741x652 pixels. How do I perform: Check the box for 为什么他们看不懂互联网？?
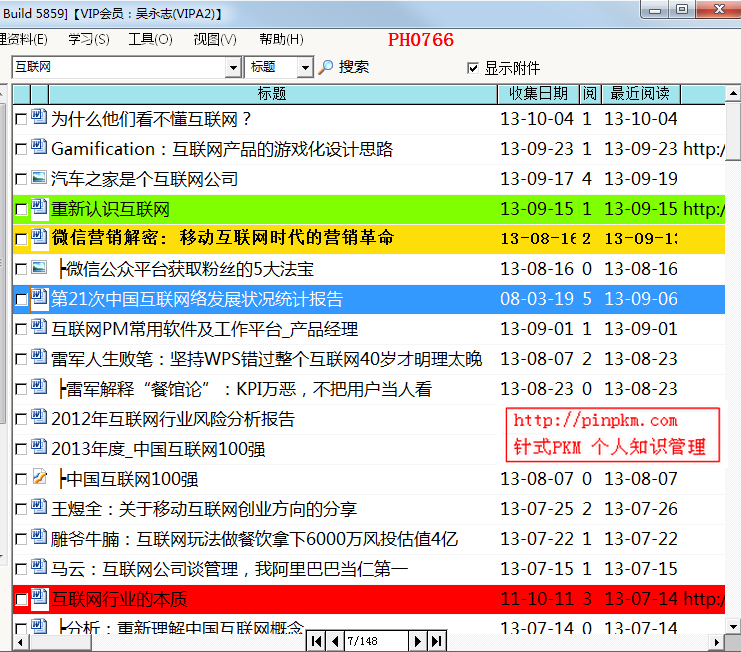coord(21,120)
